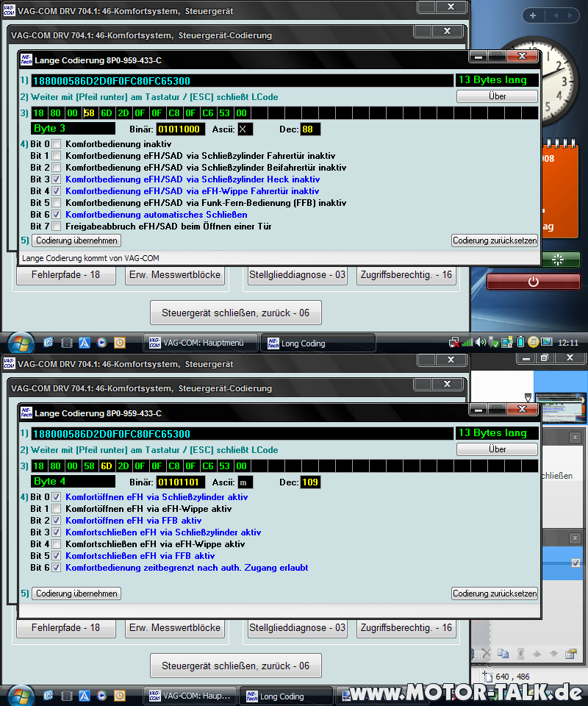Uncheck 'Komfortschließen eFH via Schließzylinder aktiv'
This screenshot has width=588, height=706.
57,532
